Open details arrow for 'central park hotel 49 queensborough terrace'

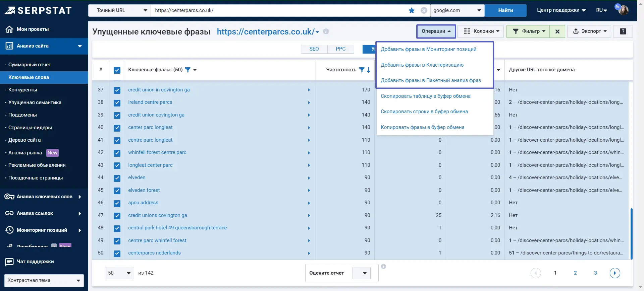pos(309,228)
